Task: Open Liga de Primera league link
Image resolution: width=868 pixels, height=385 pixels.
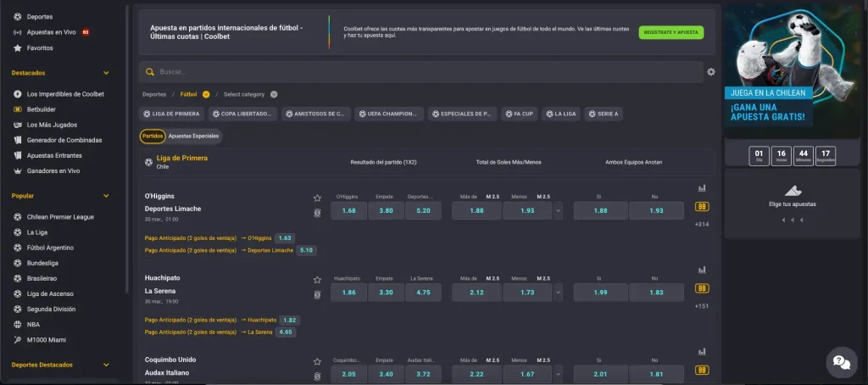Action: point(182,159)
